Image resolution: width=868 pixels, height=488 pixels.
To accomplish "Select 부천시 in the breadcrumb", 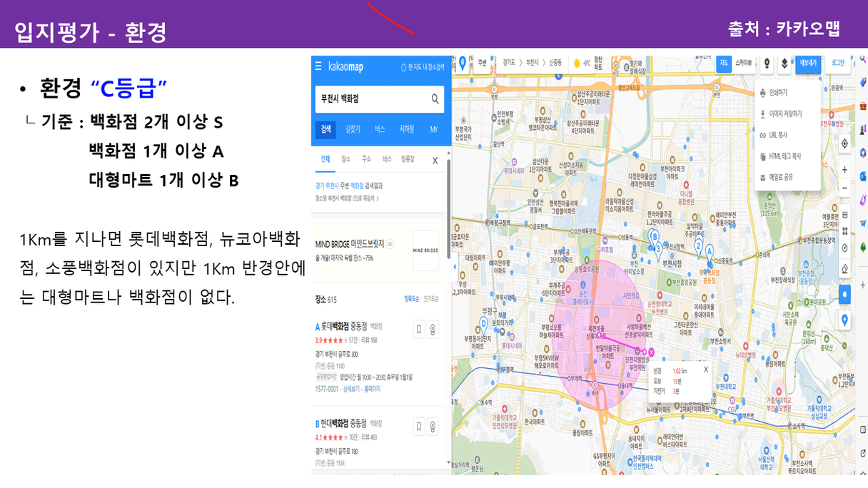I will pos(532,63).
